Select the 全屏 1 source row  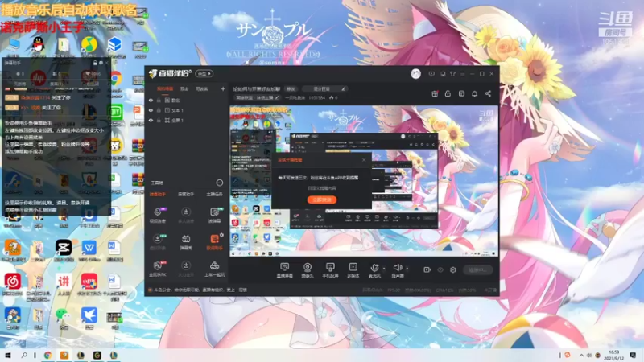[x=187, y=120]
